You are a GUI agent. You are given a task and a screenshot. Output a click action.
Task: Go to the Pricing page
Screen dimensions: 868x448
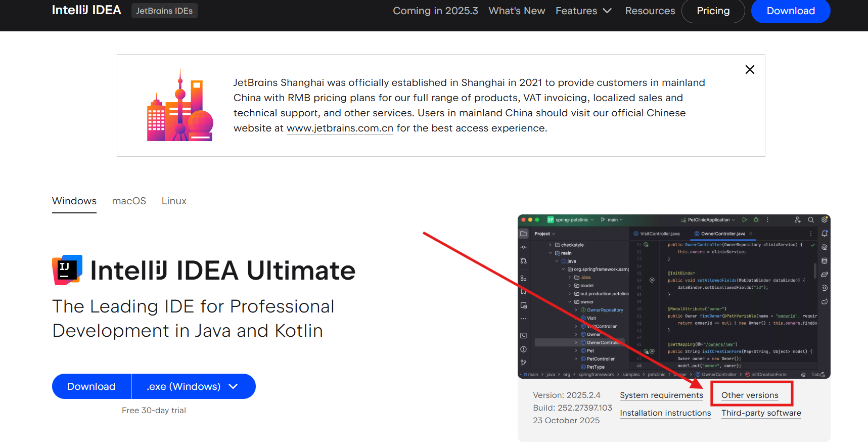tap(713, 11)
